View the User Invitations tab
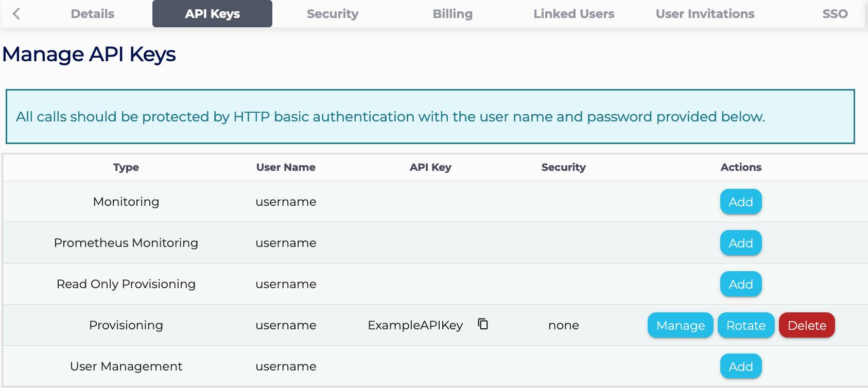 [x=705, y=14]
